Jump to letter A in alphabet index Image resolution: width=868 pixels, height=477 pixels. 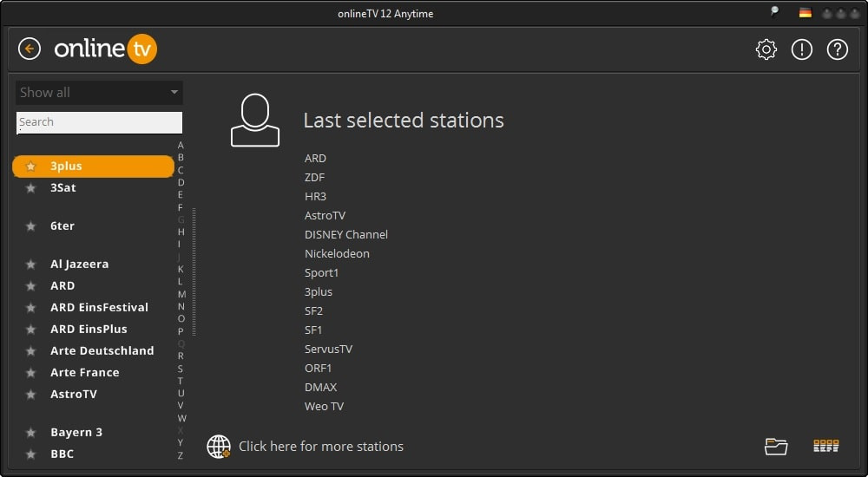point(181,146)
